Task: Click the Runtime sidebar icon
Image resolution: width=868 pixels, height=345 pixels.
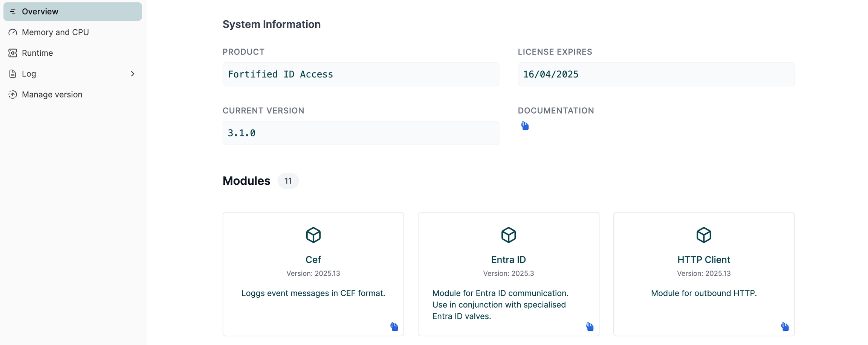Action: coord(13,53)
